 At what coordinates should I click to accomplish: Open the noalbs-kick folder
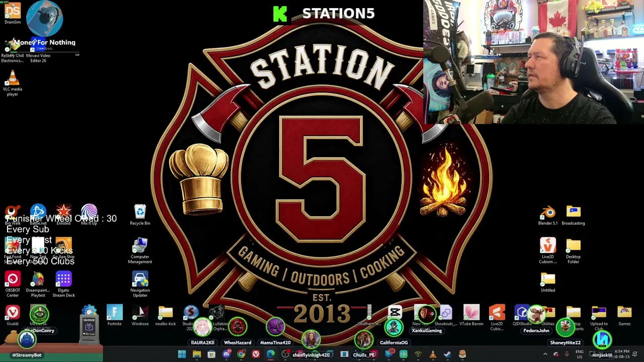(166, 316)
